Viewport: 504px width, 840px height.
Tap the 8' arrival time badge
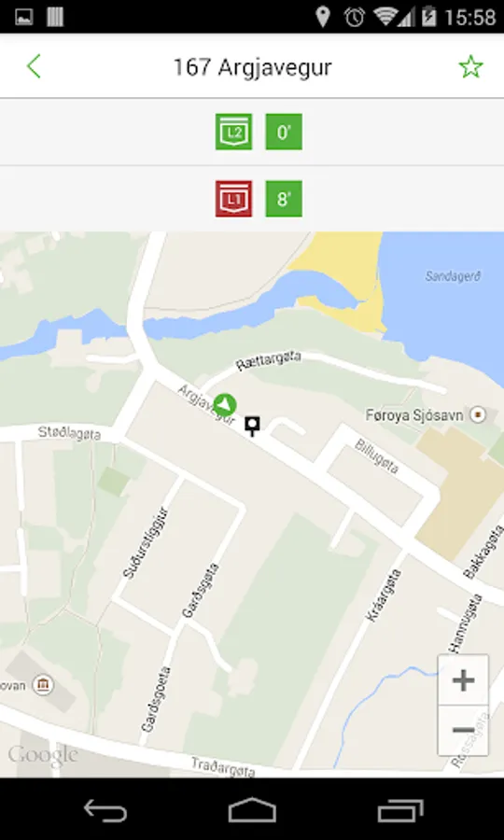point(284,199)
